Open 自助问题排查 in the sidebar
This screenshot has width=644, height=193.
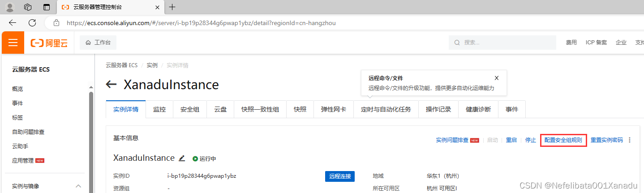(28, 132)
